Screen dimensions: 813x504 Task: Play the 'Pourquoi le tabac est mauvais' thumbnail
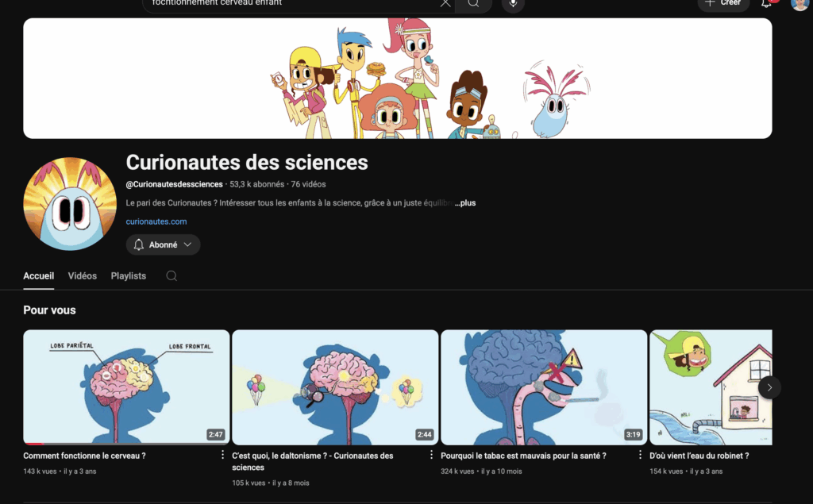pos(544,387)
